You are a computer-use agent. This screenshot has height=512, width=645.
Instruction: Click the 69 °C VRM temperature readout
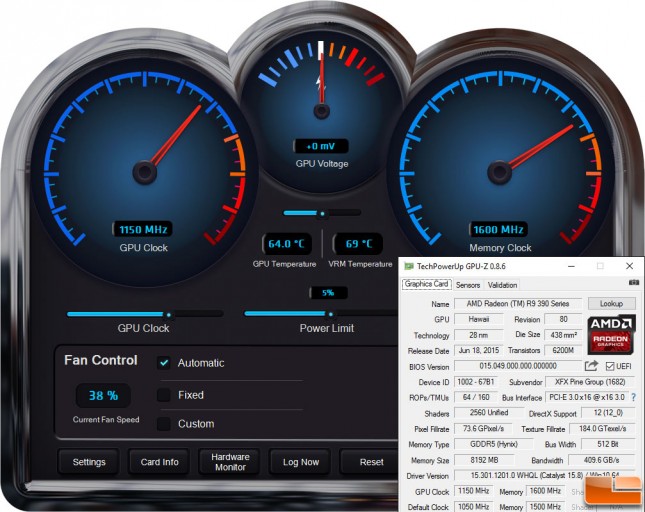coord(358,244)
